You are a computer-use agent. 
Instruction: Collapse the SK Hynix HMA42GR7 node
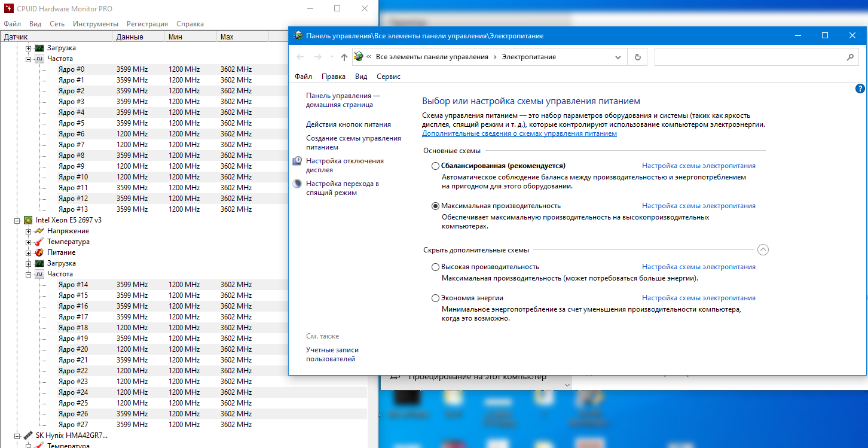pyautogui.click(x=17, y=435)
